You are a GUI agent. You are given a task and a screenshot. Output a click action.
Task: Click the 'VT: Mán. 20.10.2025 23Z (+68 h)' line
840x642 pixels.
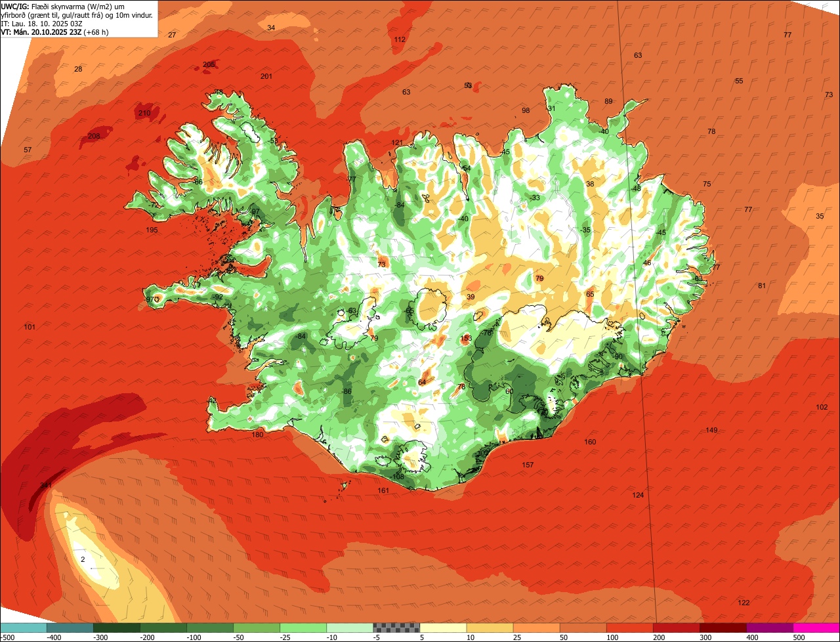(55, 32)
